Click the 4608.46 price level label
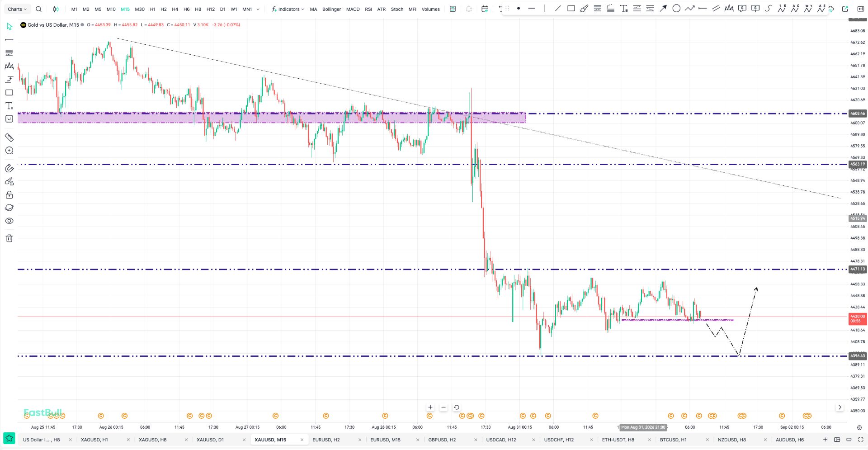868x450 pixels. click(858, 114)
